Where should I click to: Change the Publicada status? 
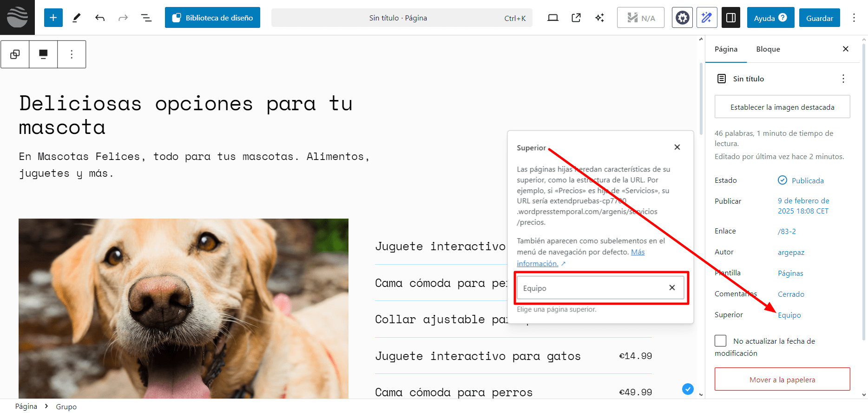(801, 180)
